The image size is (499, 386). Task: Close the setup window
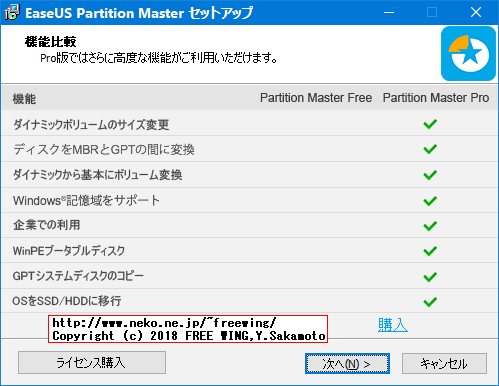pos(476,12)
